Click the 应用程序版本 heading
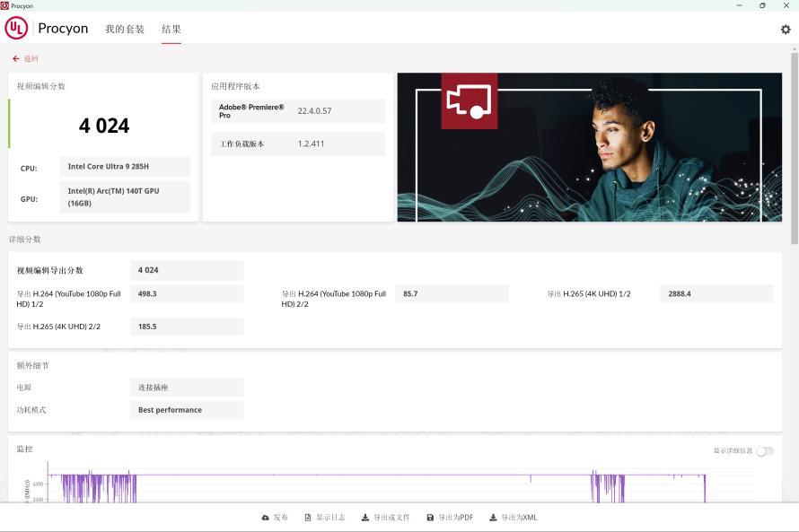Image resolution: width=799 pixels, height=532 pixels. 235,86
